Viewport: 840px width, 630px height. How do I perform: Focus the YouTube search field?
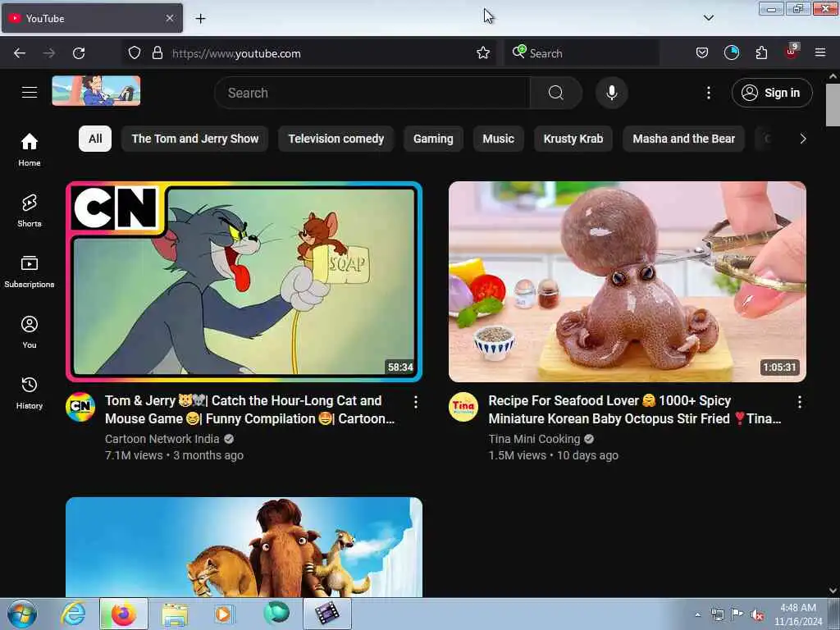[372, 93]
